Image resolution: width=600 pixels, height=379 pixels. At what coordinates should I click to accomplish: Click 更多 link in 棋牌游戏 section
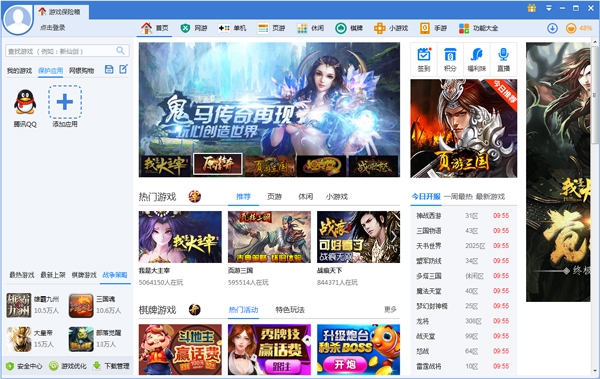click(390, 309)
